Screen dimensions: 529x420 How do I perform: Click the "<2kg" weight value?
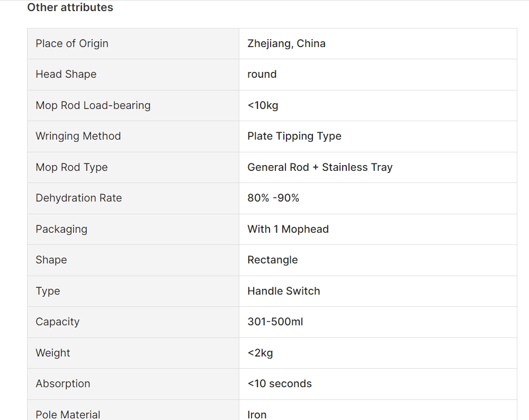[x=261, y=353]
